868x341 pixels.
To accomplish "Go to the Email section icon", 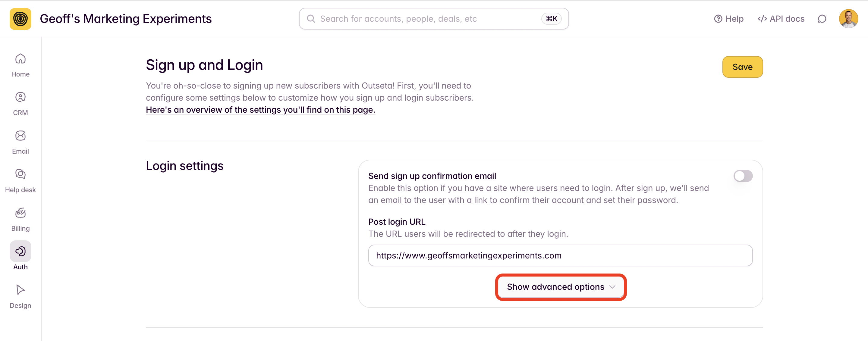I will [x=20, y=136].
